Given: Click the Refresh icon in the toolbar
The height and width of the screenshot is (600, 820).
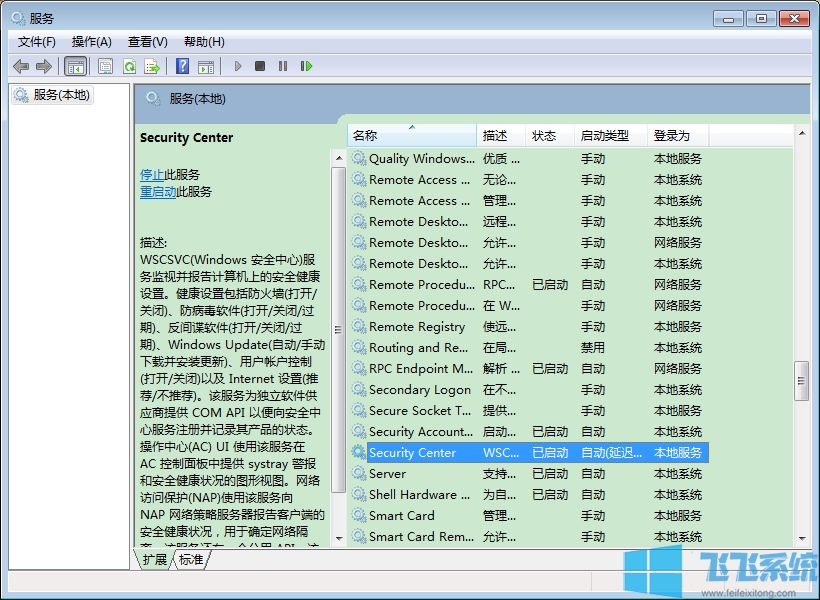Looking at the screenshot, I should [x=130, y=65].
